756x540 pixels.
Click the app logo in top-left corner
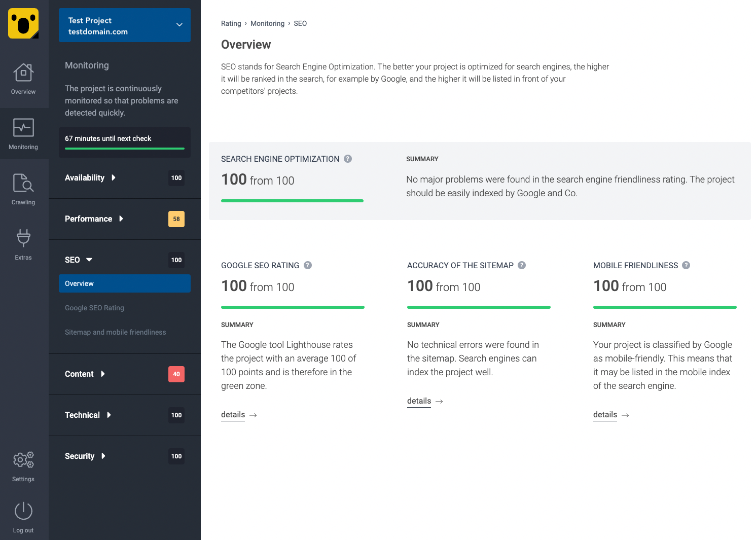[x=23, y=23]
